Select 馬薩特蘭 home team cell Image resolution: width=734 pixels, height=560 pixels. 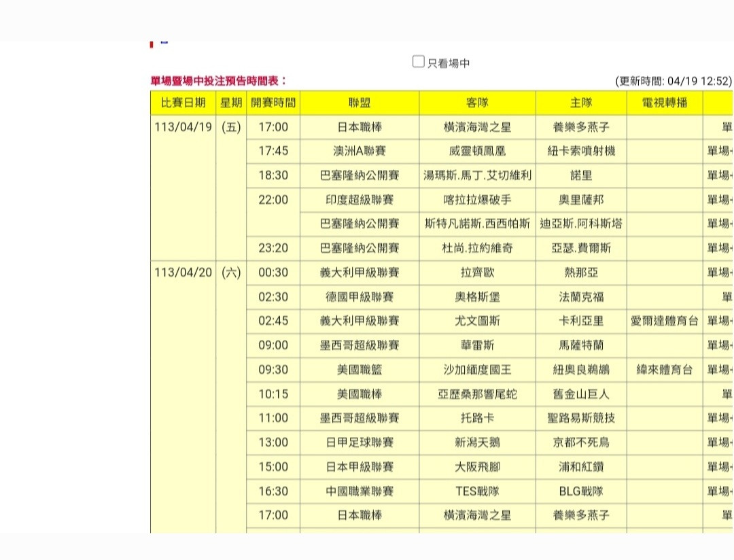click(x=581, y=345)
